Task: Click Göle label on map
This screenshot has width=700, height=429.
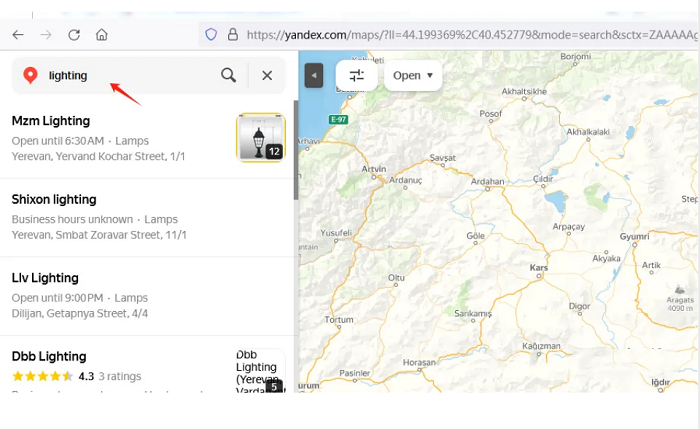Action: point(475,236)
